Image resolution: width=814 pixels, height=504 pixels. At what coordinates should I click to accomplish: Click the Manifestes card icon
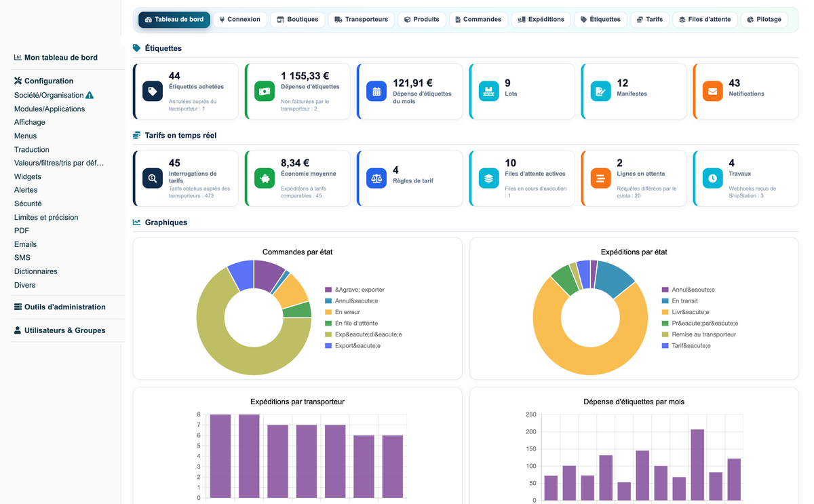point(600,92)
